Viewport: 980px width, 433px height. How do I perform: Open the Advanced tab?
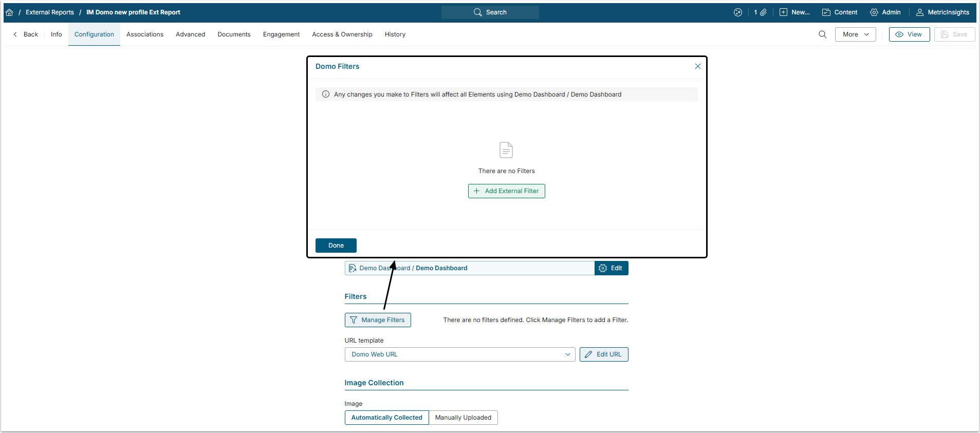(x=191, y=34)
